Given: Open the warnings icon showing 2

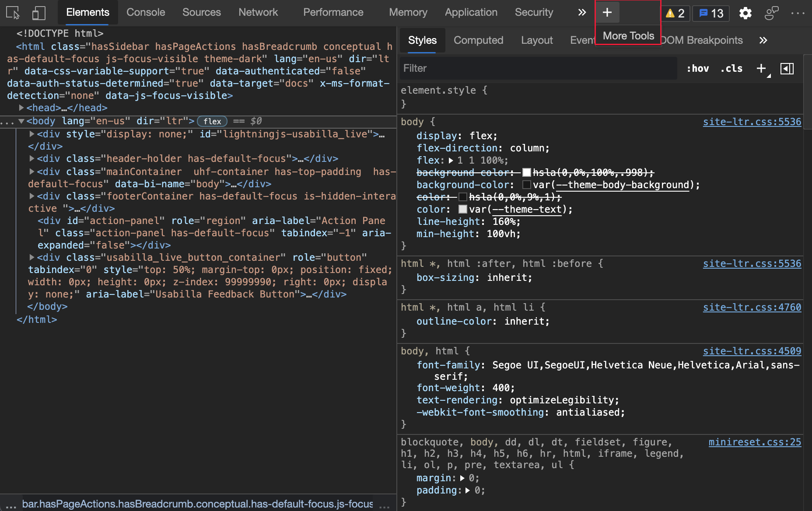Looking at the screenshot, I should coord(674,13).
